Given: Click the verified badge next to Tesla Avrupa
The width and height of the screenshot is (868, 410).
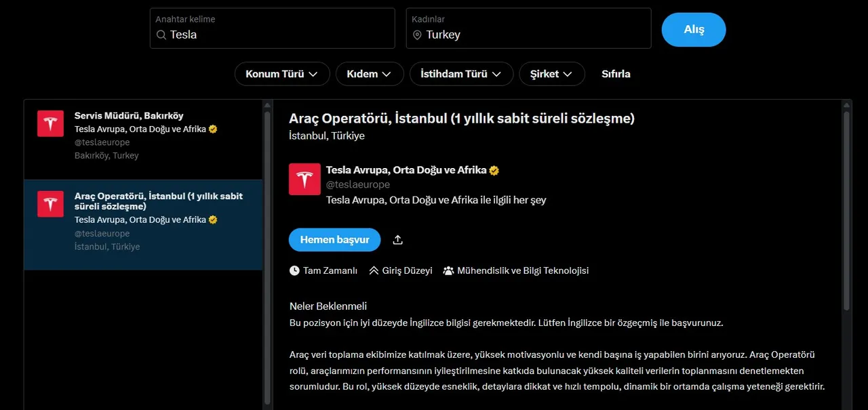Looking at the screenshot, I should pyautogui.click(x=493, y=169).
